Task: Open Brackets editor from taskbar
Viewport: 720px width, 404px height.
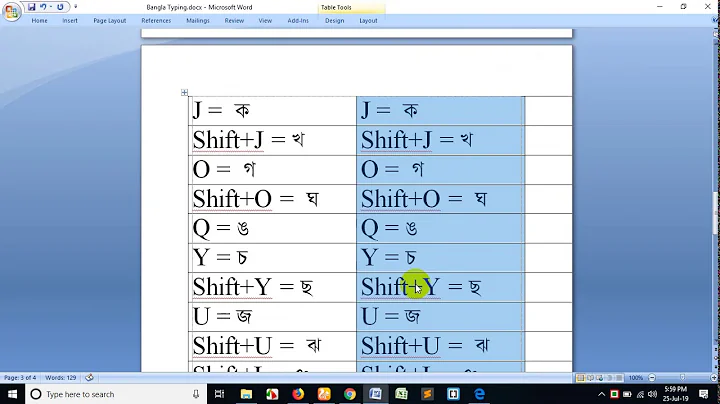Action: (454, 394)
